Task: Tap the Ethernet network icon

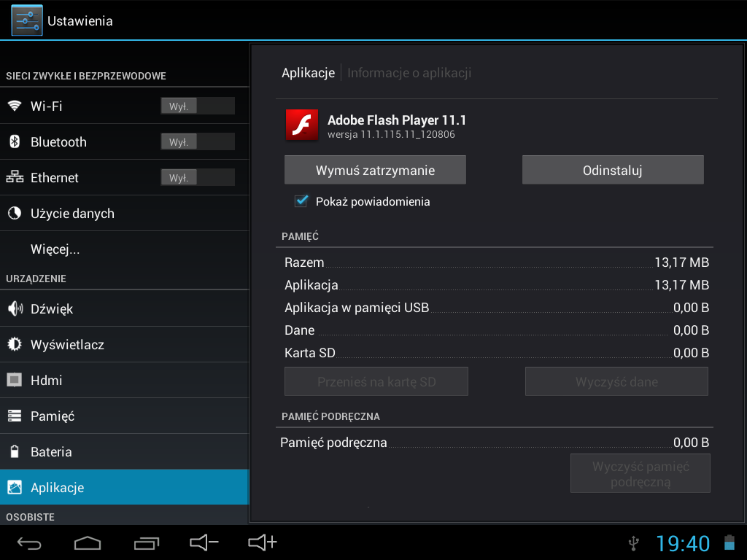Action: pos(15,177)
